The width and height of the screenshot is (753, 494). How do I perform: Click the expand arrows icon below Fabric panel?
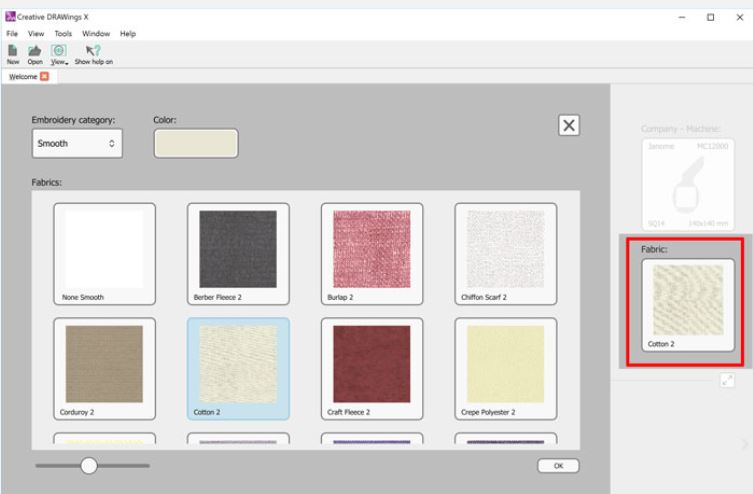(728, 380)
